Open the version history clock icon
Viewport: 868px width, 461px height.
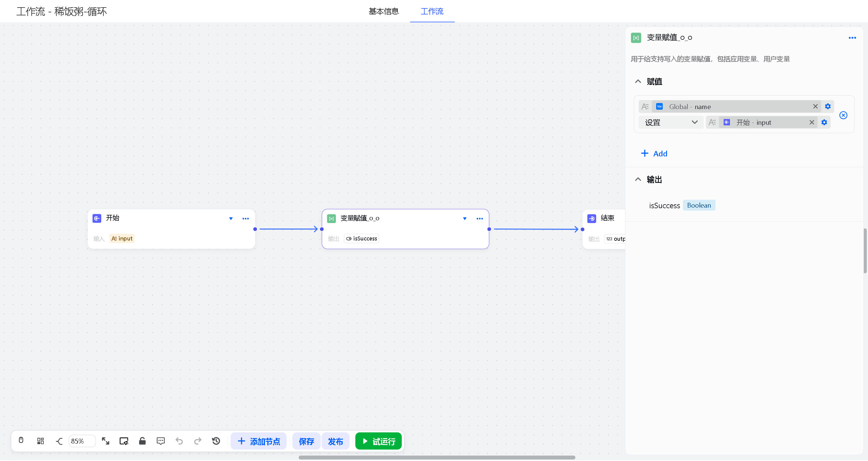click(216, 441)
